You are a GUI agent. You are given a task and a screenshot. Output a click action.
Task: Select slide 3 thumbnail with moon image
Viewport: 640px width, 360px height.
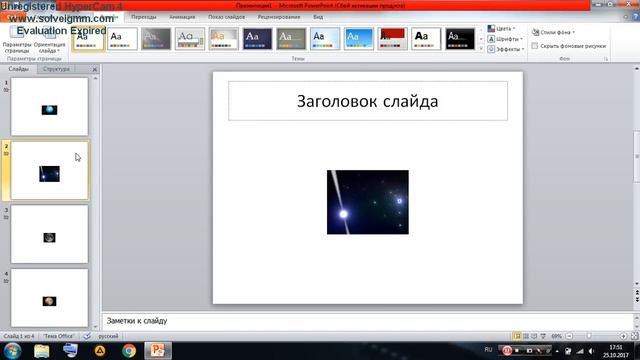pyautogui.click(x=49, y=234)
